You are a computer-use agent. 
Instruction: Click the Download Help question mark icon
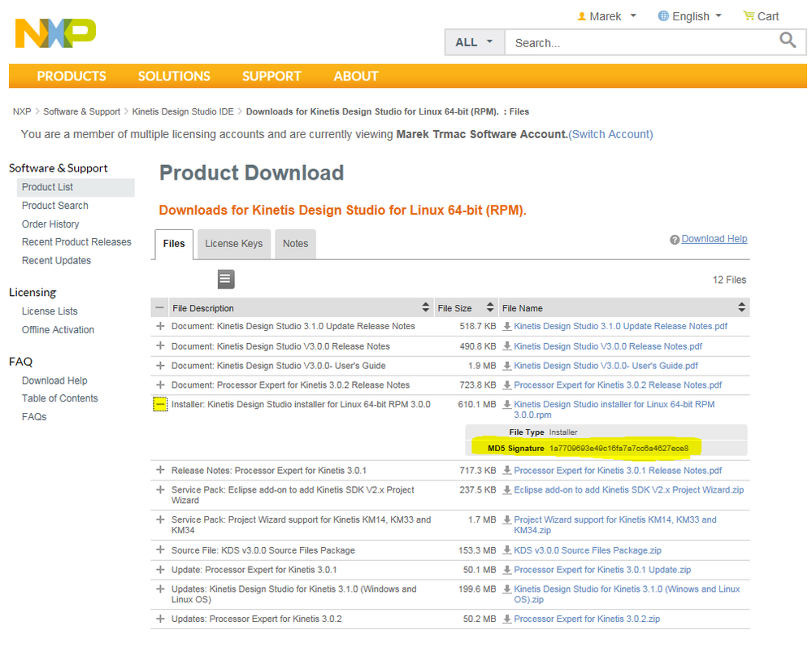pyautogui.click(x=675, y=240)
